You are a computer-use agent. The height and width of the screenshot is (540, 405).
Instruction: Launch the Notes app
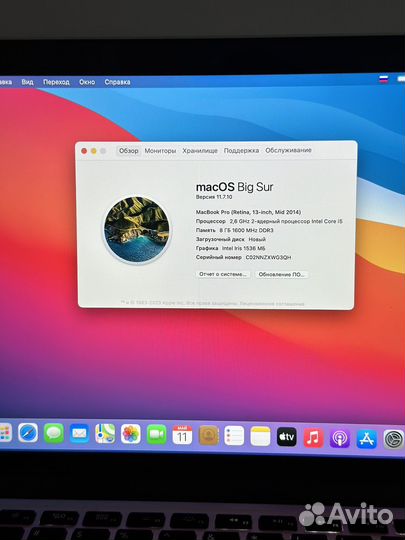(x=260, y=436)
